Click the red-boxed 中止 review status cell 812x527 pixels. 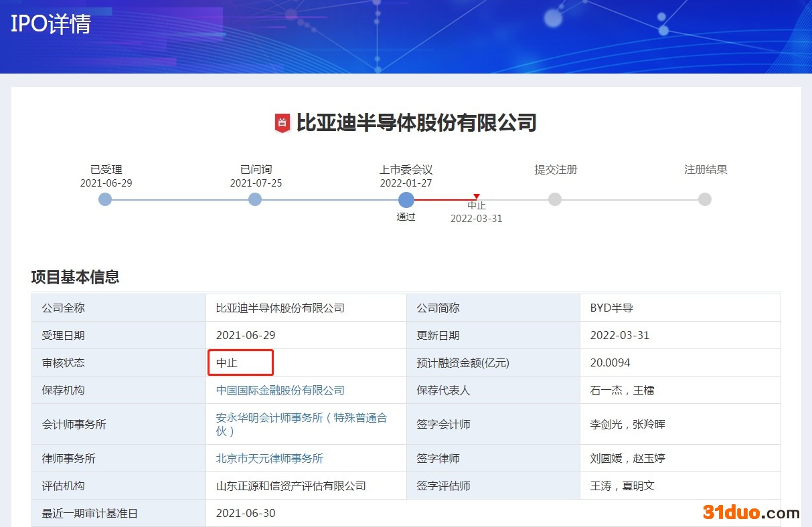tap(240, 362)
